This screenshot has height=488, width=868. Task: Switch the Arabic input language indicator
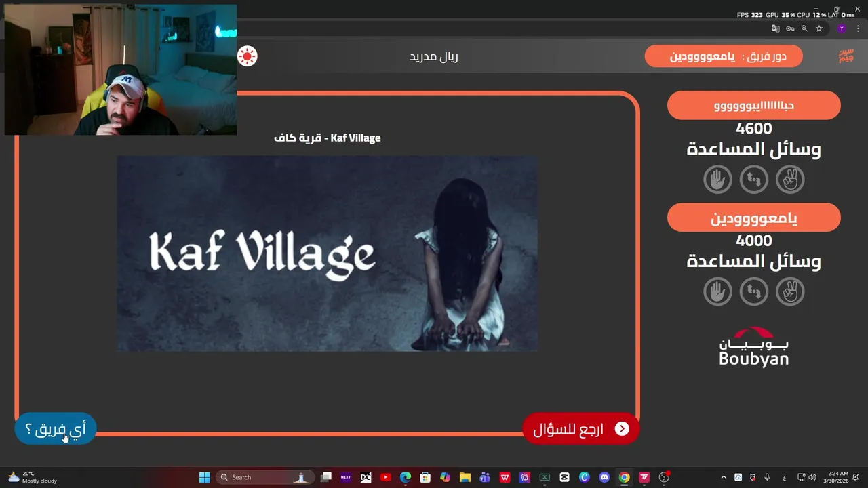tap(785, 477)
